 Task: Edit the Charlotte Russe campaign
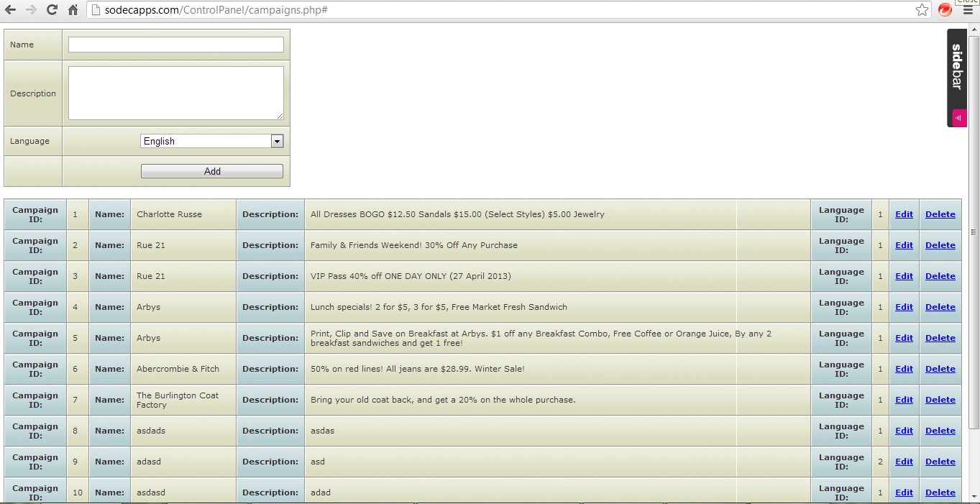[x=904, y=214]
